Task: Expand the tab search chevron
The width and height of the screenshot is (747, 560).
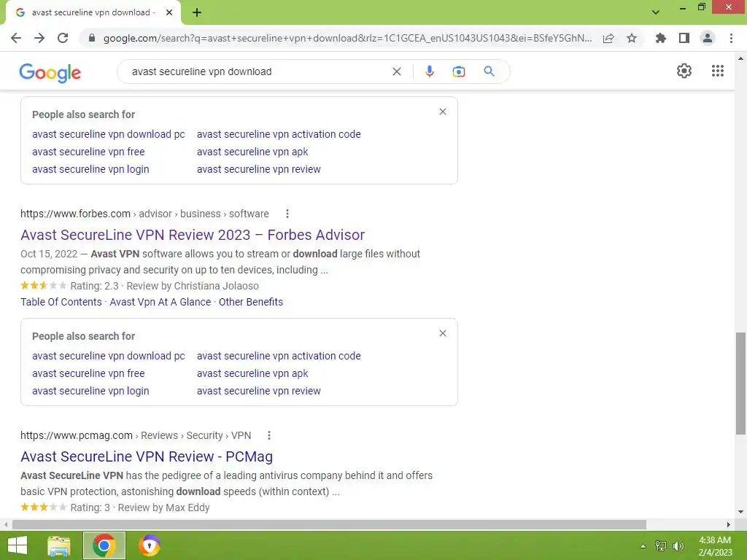Action: point(656,12)
